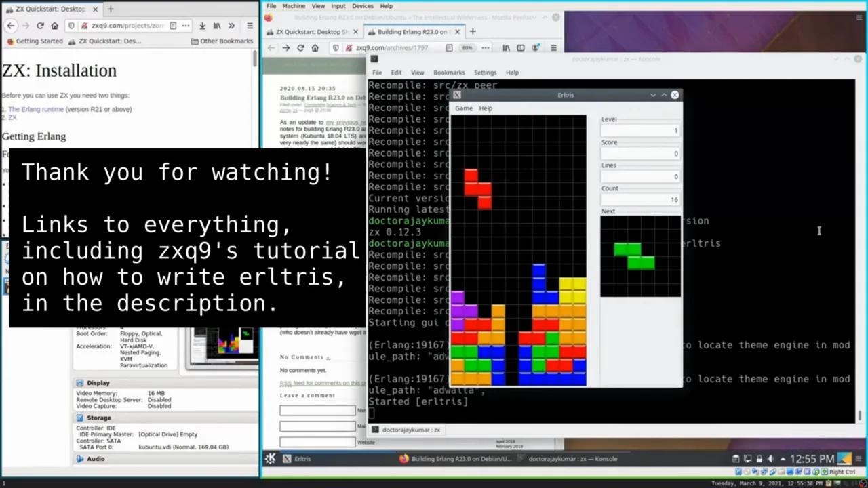Open ZX Quickstart bookmark in bookmarks bar
The image size is (868, 488).
coord(105,41)
